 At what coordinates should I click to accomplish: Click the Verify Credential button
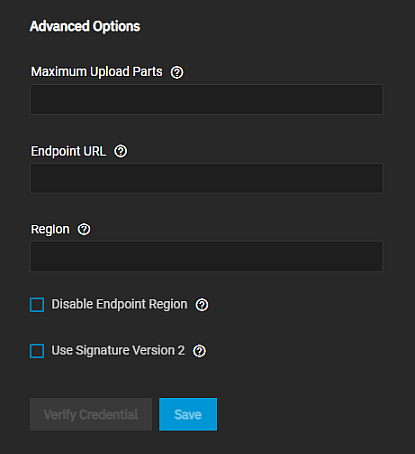(91, 414)
